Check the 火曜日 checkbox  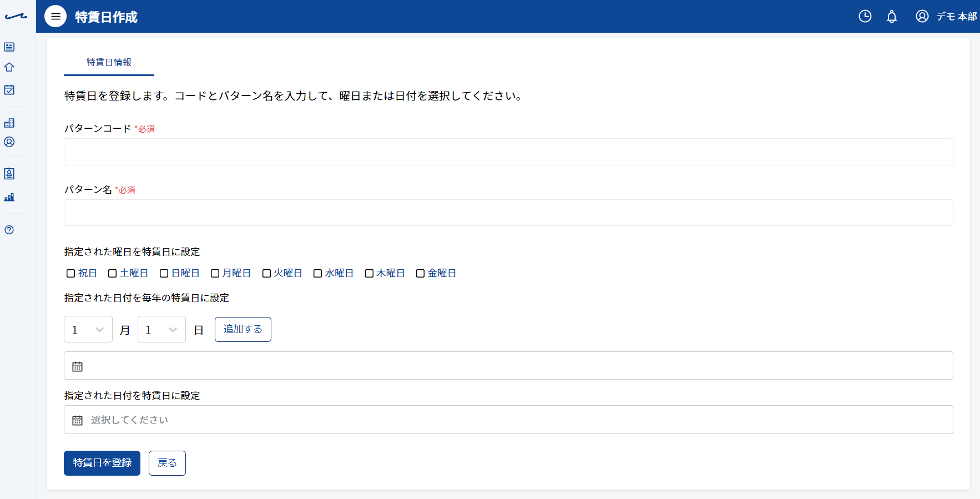tap(267, 273)
